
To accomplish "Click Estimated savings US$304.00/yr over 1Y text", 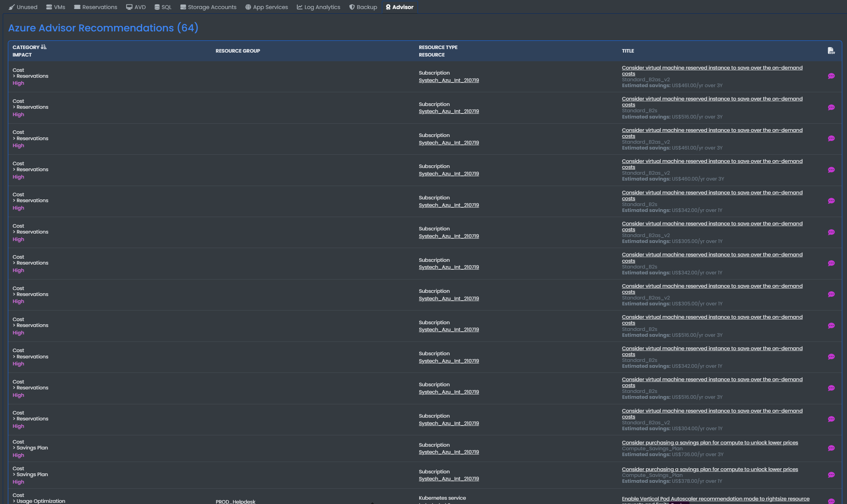I will (672, 428).
